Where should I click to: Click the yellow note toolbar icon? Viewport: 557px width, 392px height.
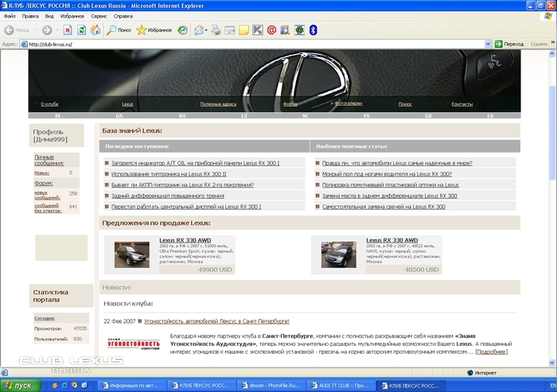(243, 30)
